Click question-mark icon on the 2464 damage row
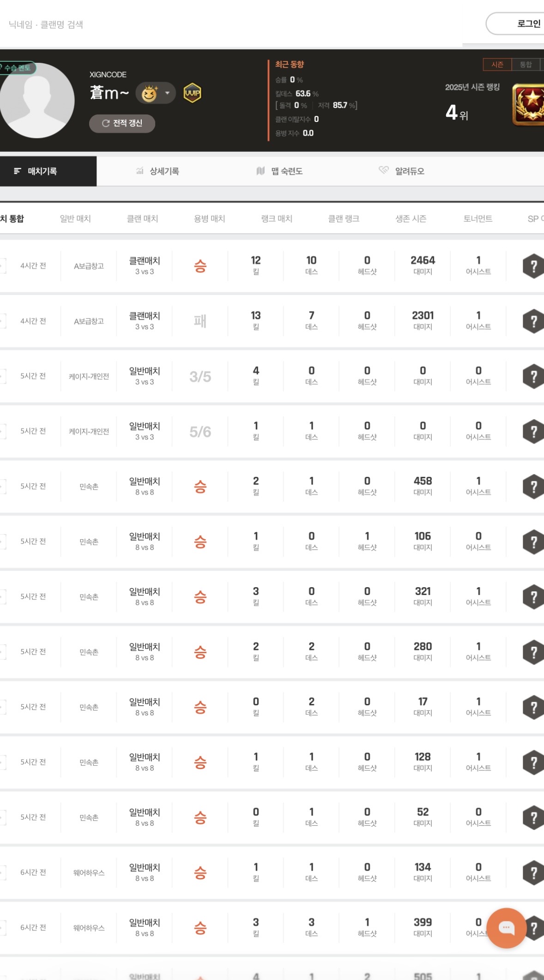 pyautogui.click(x=533, y=266)
